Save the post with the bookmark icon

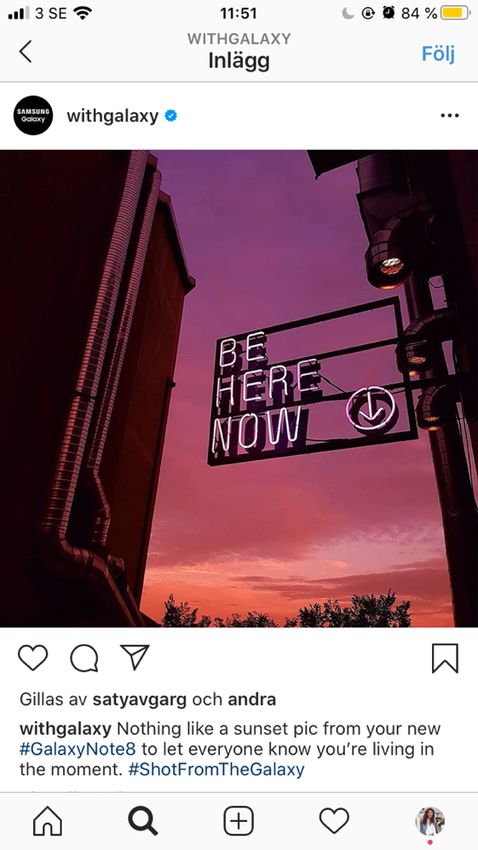tap(445, 659)
